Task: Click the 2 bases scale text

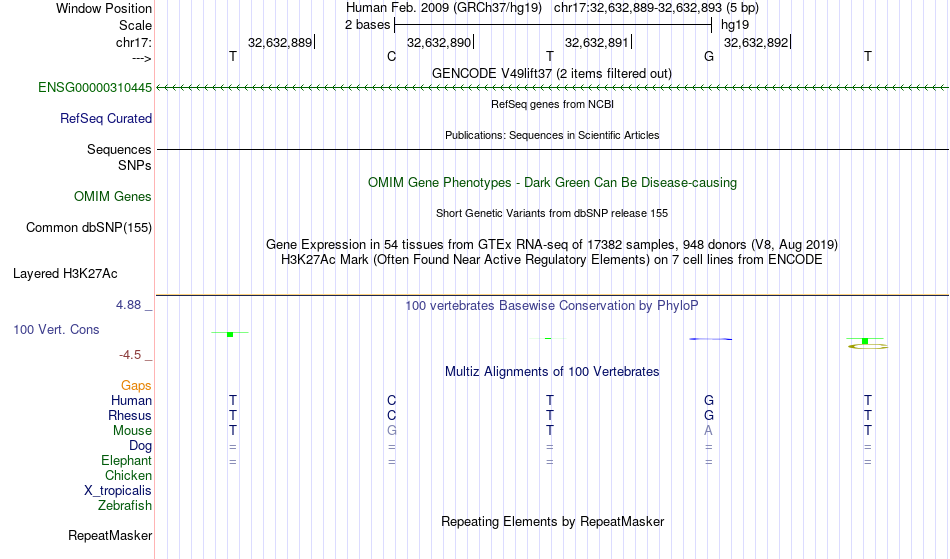Action: pos(367,25)
